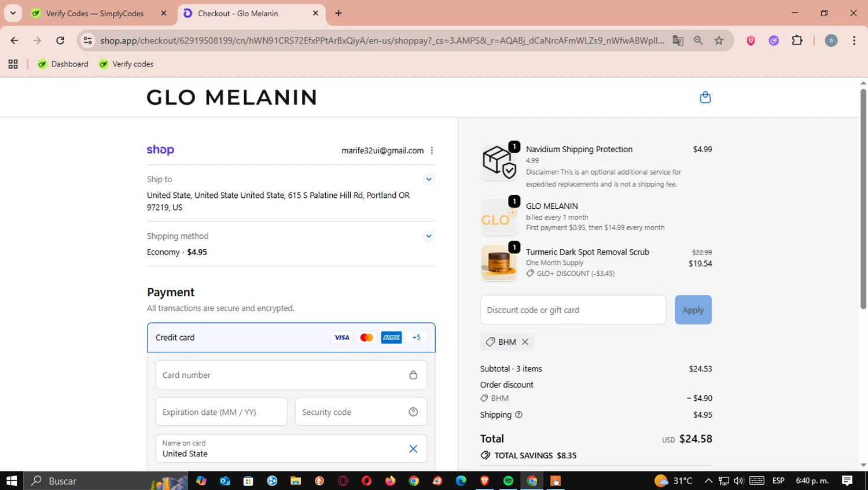Click the Buscar taskbar search box

coord(106,481)
